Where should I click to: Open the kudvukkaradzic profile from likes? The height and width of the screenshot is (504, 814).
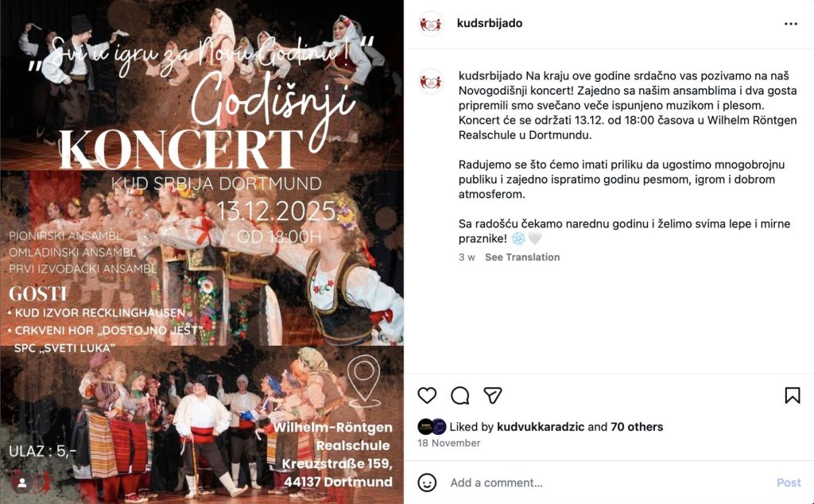[541, 427]
